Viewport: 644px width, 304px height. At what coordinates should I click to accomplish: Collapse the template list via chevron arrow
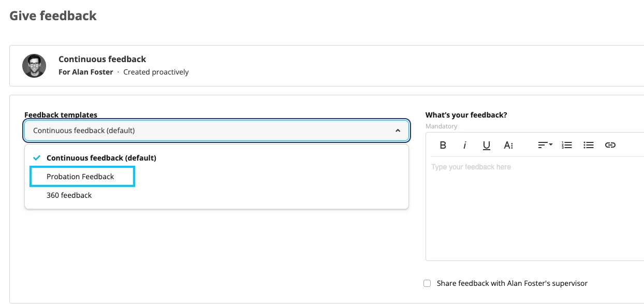click(398, 131)
